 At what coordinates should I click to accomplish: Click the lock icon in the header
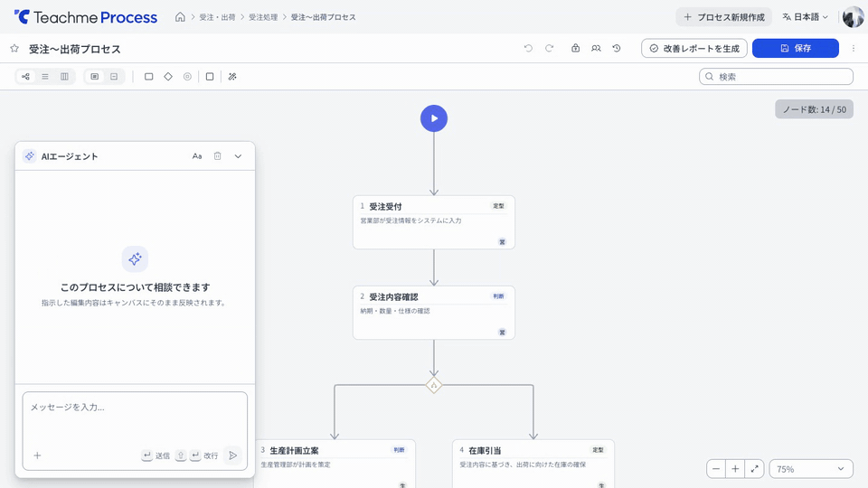576,48
